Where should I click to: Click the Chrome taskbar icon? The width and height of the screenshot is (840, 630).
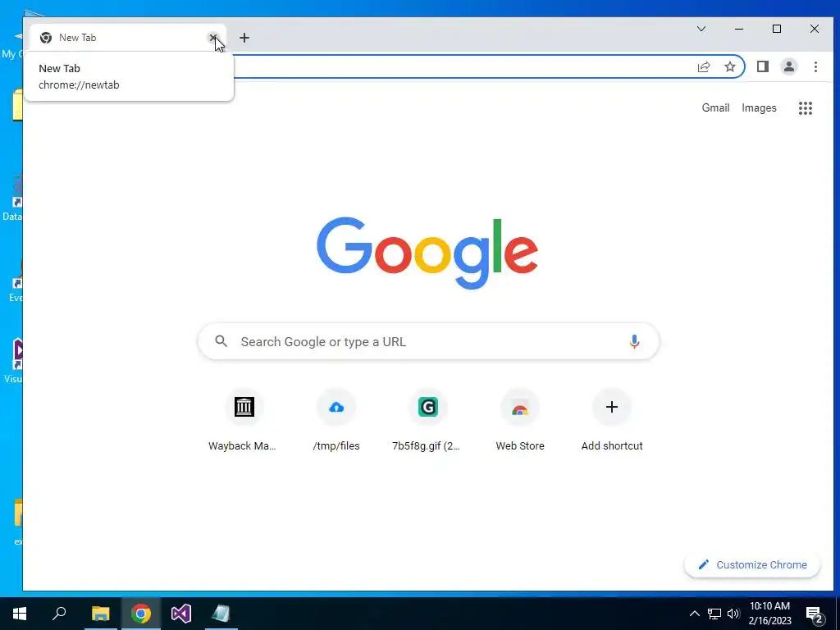(141, 614)
